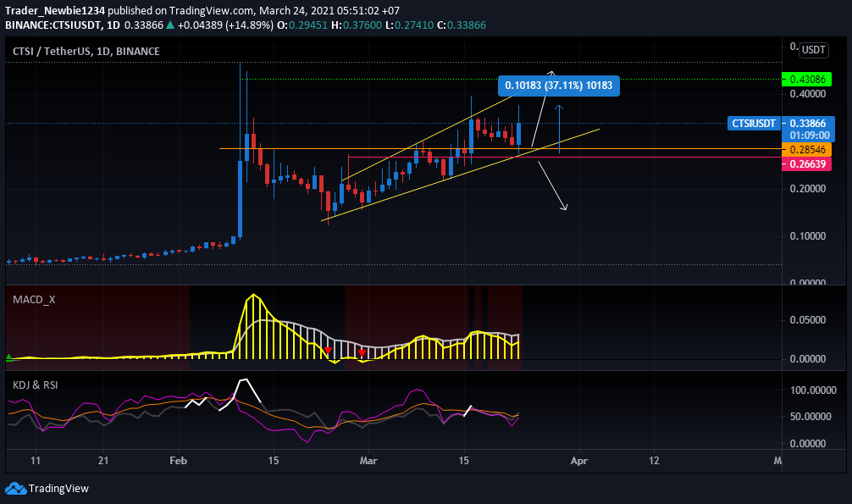Viewport: 852px width, 504px height.
Task: Click the 01:09:00 bar countdown timer
Action: coord(809,136)
